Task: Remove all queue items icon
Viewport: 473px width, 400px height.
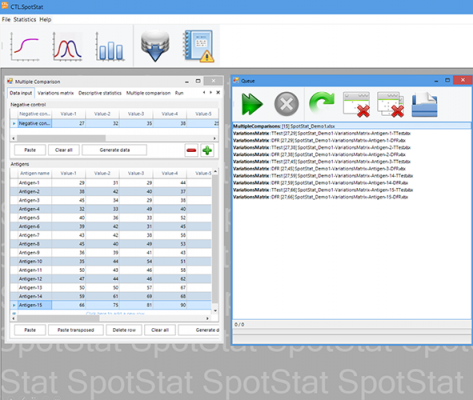Action: pos(391,104)
